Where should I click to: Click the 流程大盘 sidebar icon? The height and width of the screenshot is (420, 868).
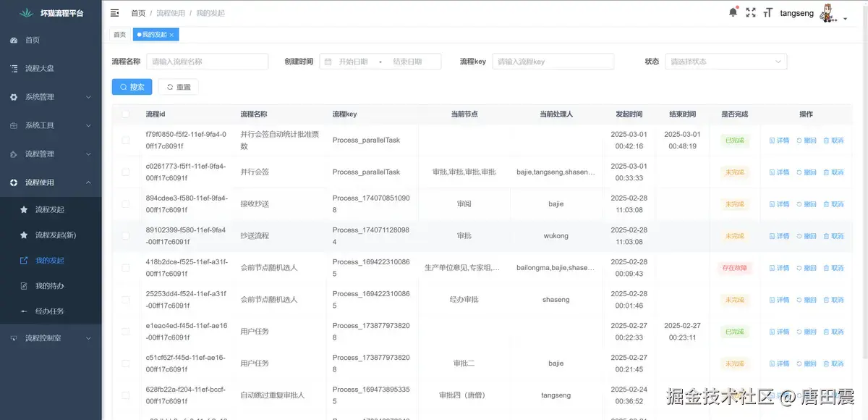pos(14,68)
